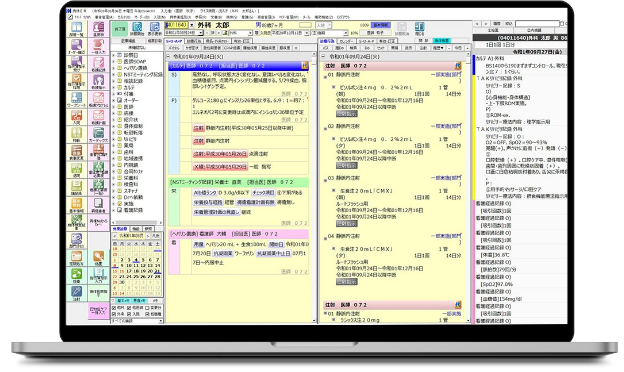Select the 外来診察 calendar tab
This screenshot has height=372, width=624.
point(120,229)
